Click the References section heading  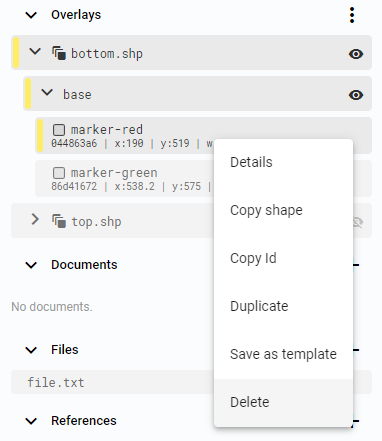coord(84,421)
